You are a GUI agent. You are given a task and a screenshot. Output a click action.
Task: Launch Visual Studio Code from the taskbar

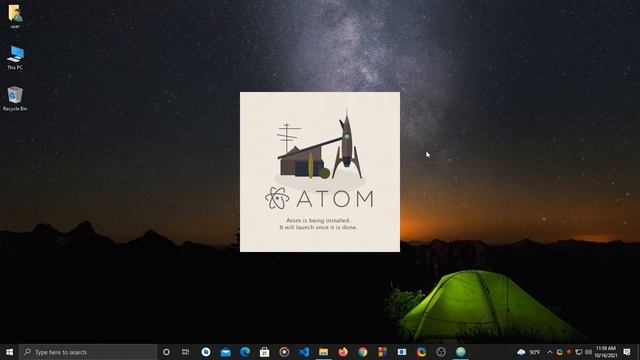pos(304,352)
